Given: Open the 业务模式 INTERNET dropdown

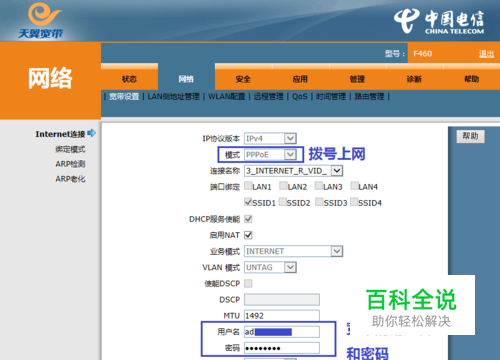Looking at the screenshot, I should point(293,251).
